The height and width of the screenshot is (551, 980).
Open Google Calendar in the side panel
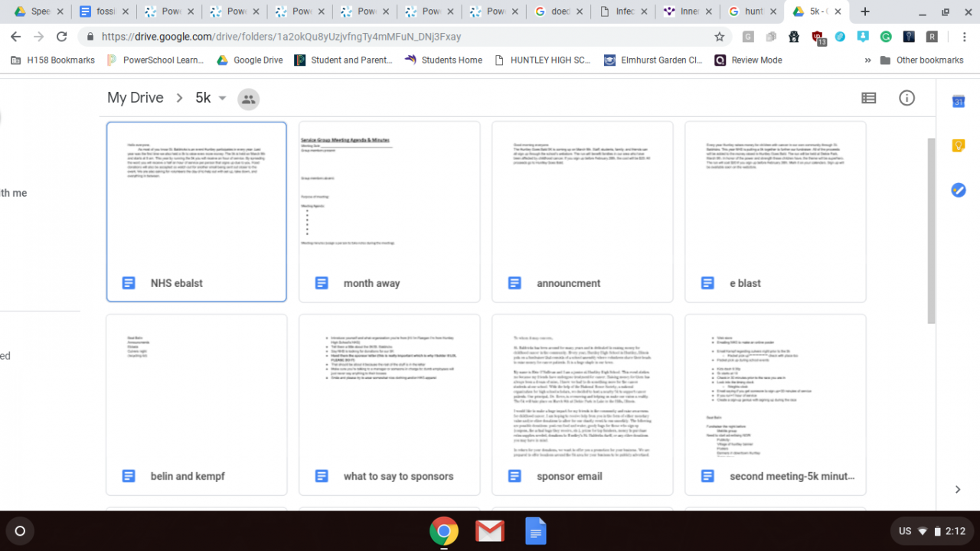[x=959, y=101]
